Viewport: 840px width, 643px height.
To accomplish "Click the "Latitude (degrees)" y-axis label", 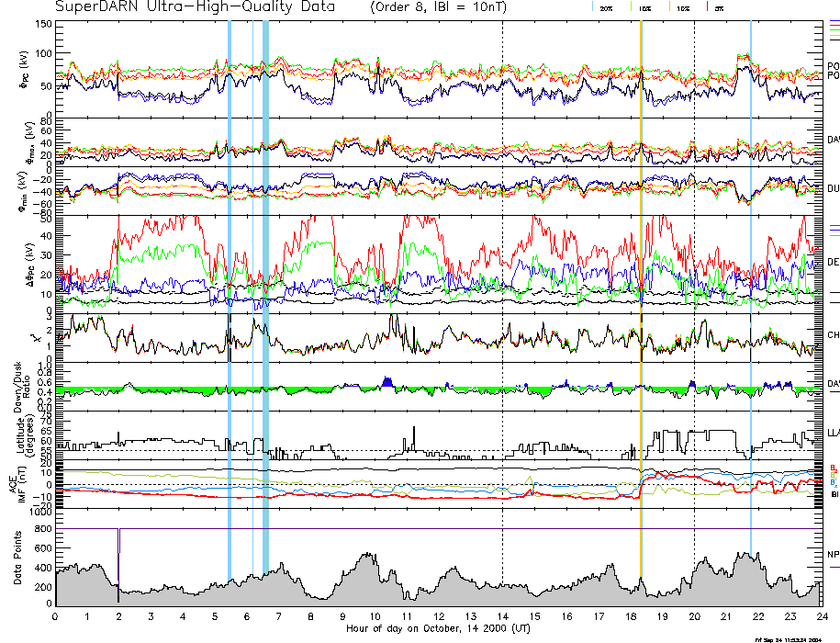I will (24, 435).
